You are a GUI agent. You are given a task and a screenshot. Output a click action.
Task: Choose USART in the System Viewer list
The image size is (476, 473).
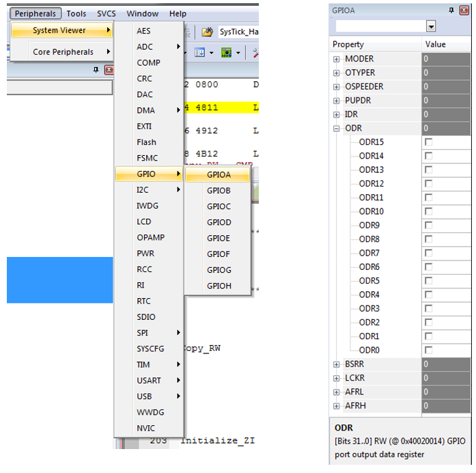148,381
